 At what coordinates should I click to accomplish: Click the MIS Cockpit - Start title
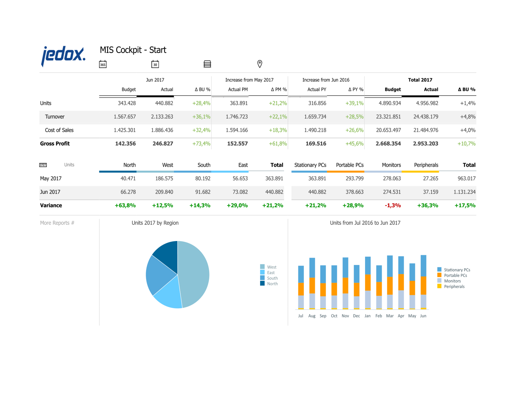[x=133, y=50]
